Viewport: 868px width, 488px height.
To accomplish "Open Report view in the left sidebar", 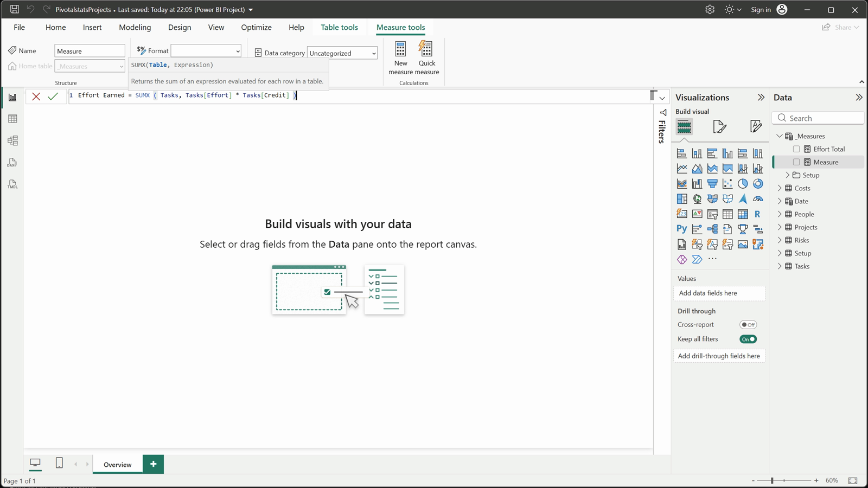I will click(12, 98).
